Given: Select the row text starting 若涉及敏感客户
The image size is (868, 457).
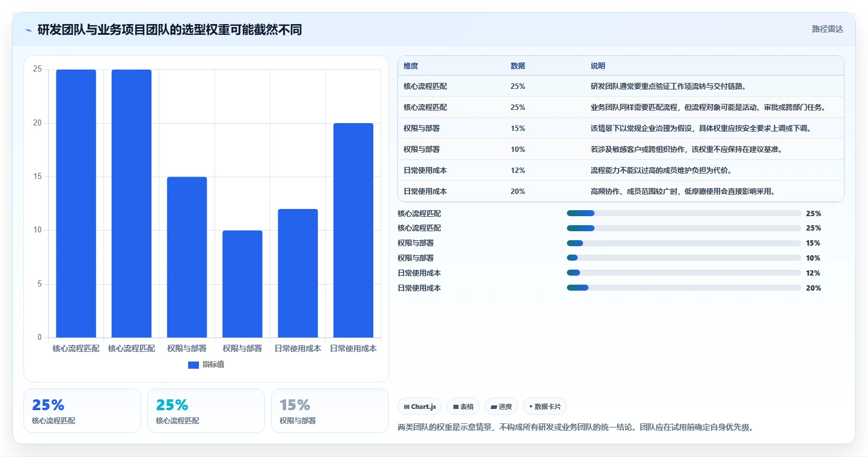Looking at the screenshot, I should click(x=686, y=150).
